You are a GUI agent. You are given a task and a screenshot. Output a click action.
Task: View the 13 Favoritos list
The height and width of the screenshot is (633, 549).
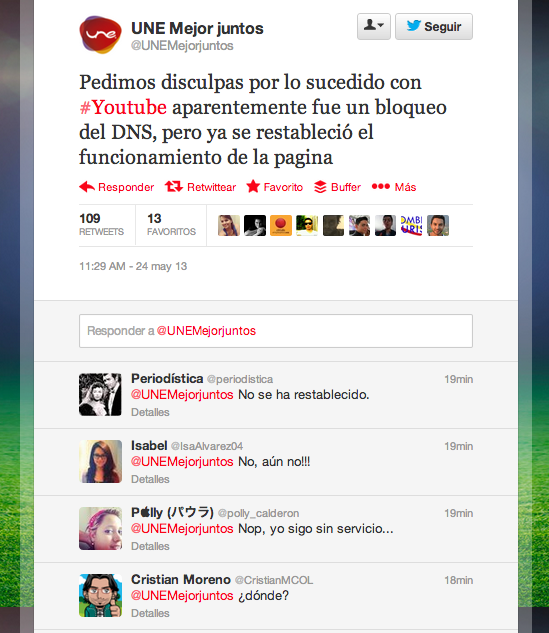(x=171, y=224)
